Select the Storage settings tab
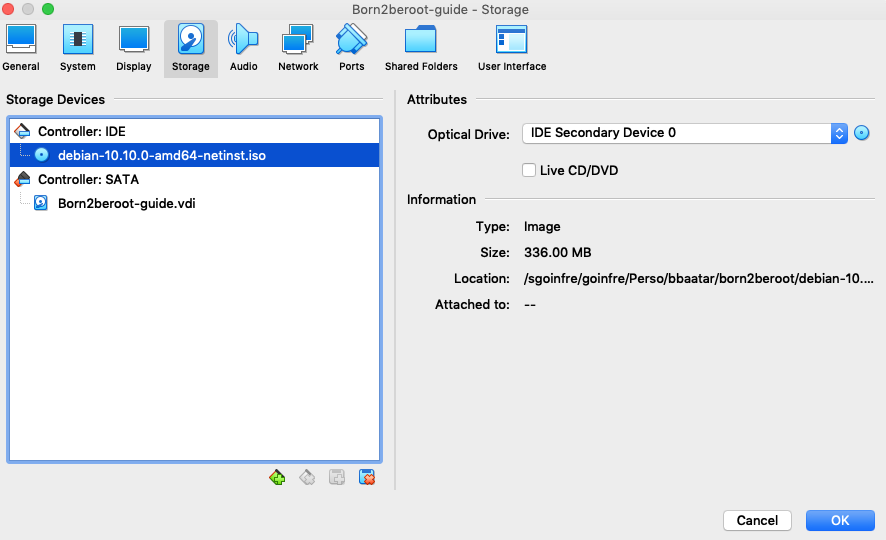The height and width of the screenshot is (540, 886). (x=190, y=49)
